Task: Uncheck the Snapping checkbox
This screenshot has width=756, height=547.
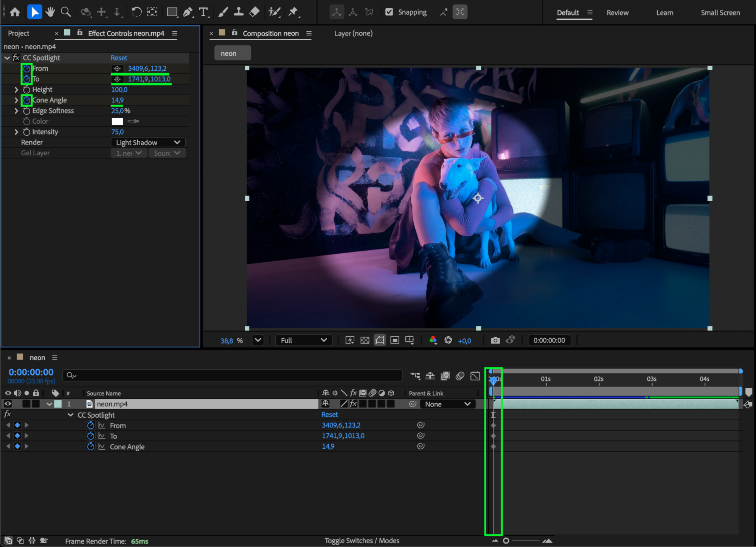Action: 389,12
